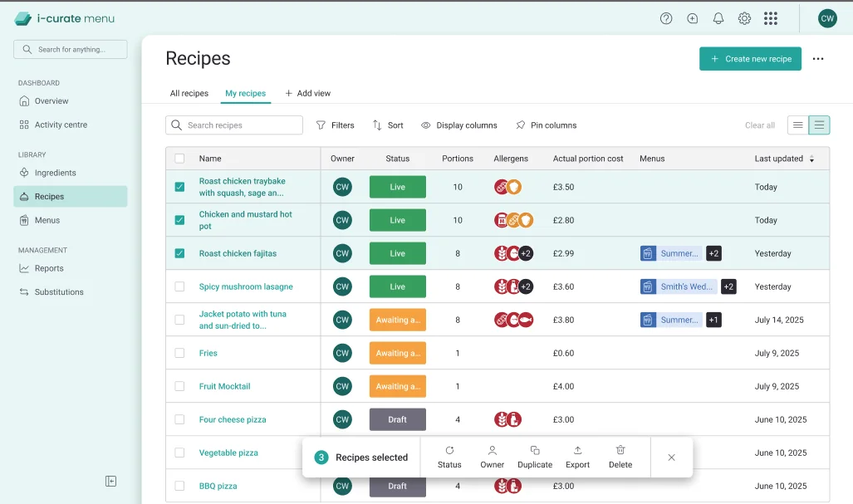Click Create new recipe button
The image size is (853, 504).
click(x=750, y=59)
